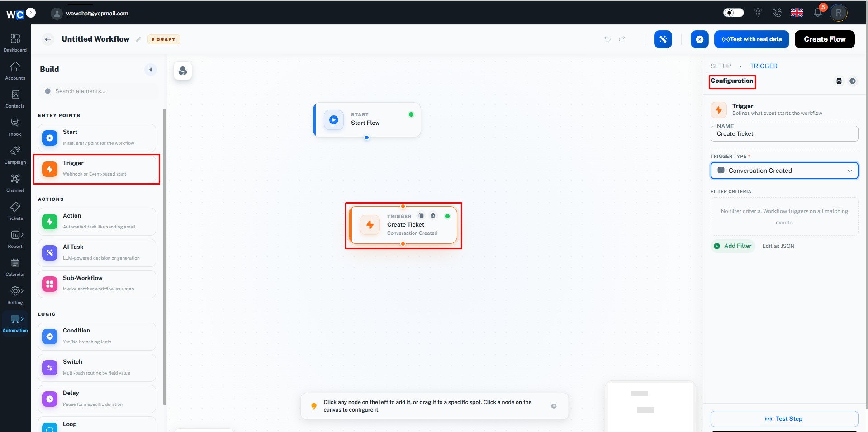Add a Start entry point

(x=97, y=138)
